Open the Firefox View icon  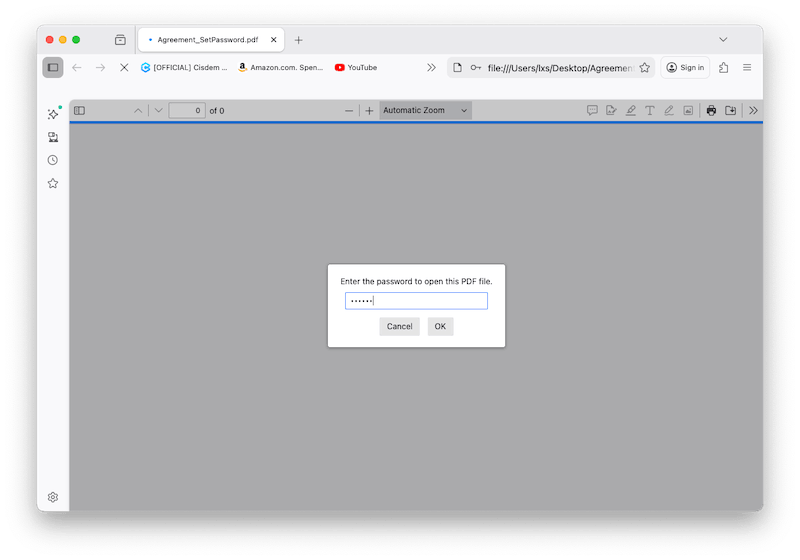coord(120,40)
